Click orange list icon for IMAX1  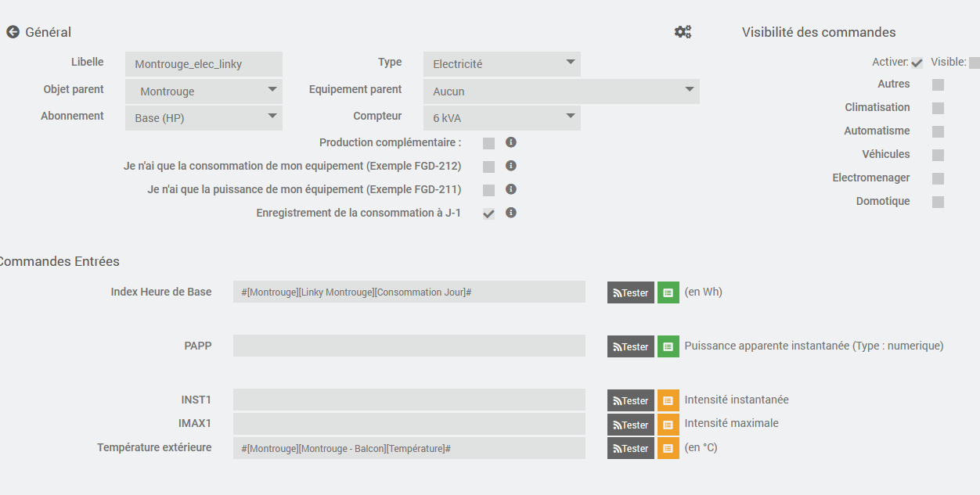coord(668,425)
